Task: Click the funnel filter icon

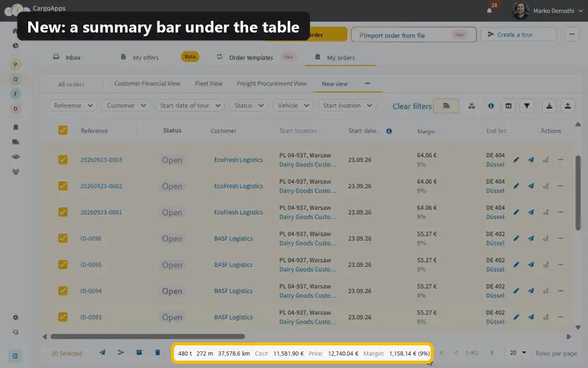Action: tap(527, 106)
